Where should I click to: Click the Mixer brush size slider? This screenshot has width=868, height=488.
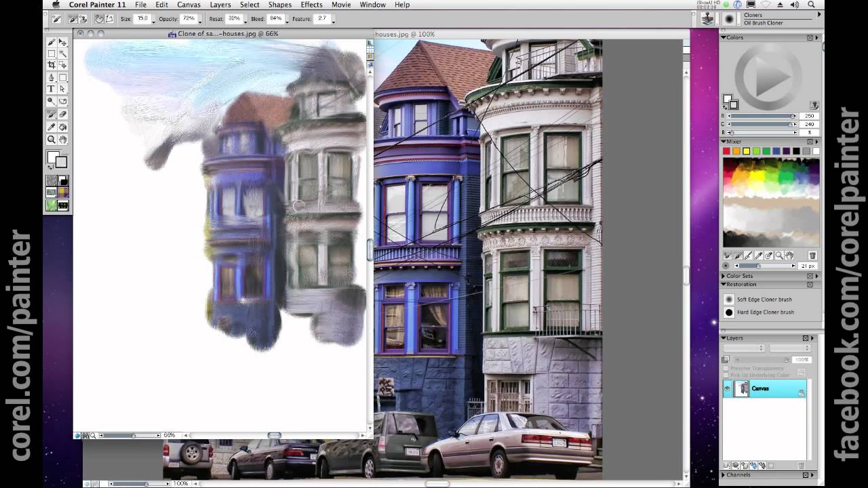[x=765, y=266]
